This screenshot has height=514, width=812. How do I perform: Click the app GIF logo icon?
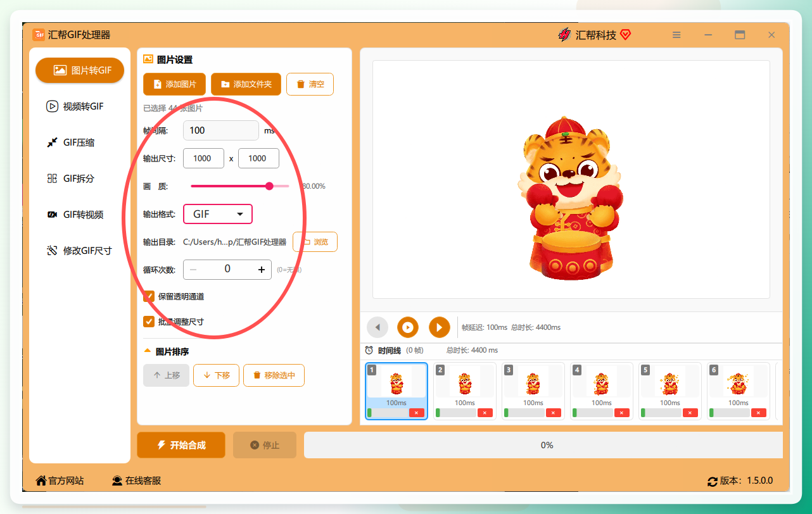(39, 35)
